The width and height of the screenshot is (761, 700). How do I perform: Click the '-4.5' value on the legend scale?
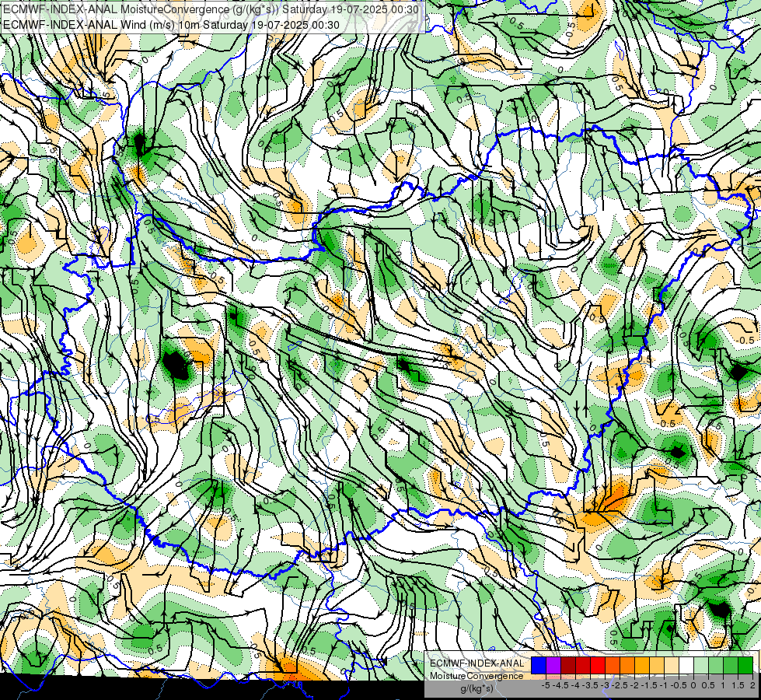[560, 685]
